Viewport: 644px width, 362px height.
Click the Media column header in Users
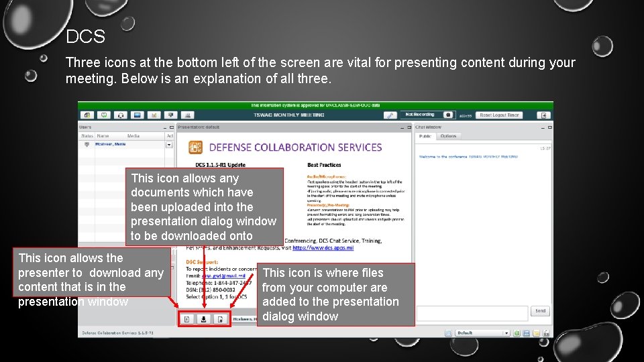(133, 136)
